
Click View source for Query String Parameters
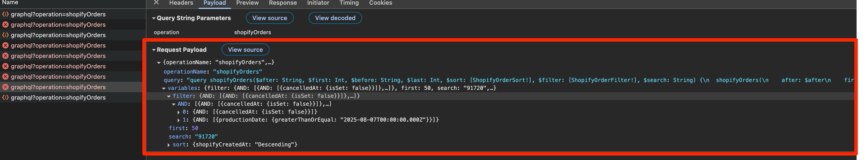269,18
